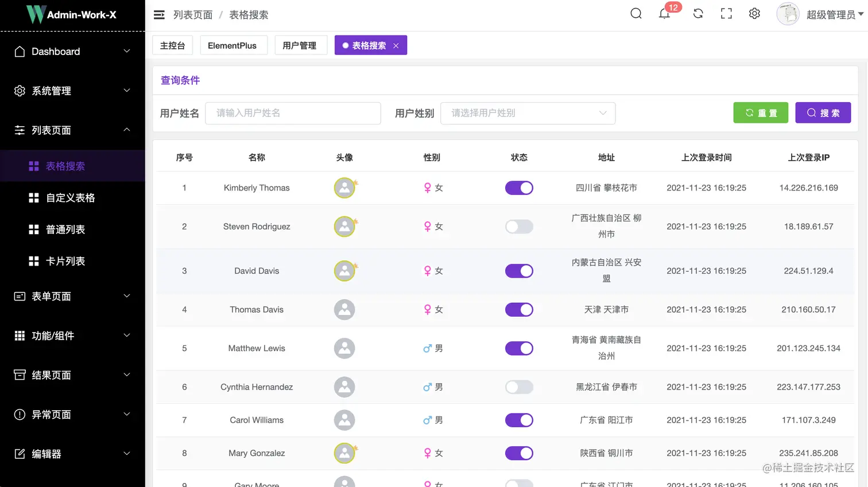Image resolution: width=868 pixels, height=487 pixels.
Task: Focus the 用户姓名 input field
Action: coord(293,113)
